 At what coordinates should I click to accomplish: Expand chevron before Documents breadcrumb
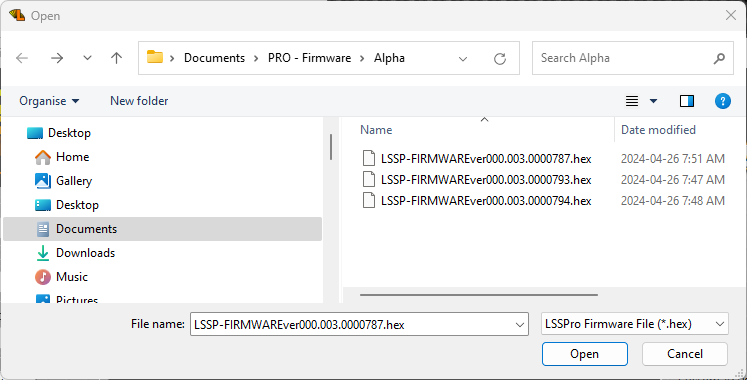[x=172, y=58]
